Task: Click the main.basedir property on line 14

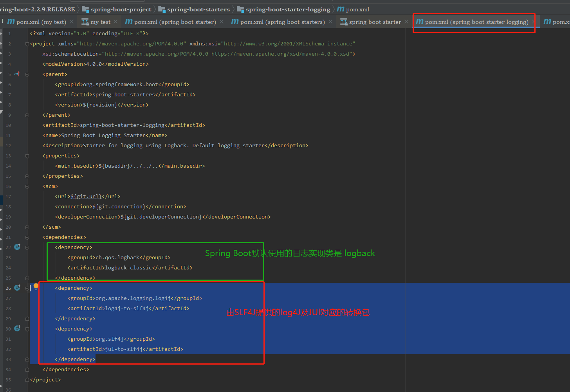Action: [130, 166]
